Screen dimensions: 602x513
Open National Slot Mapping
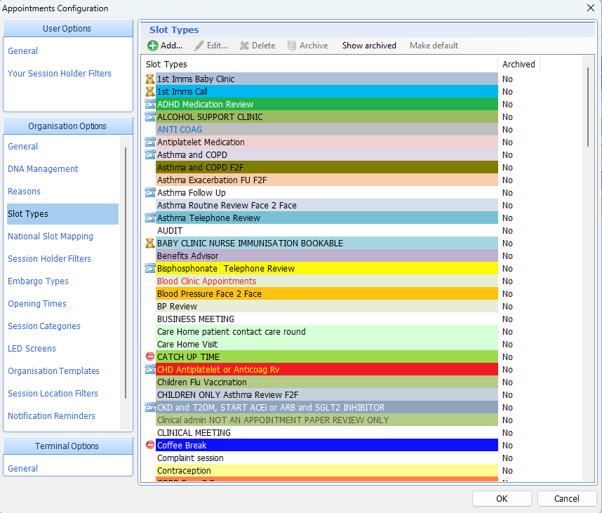[50, 237]
